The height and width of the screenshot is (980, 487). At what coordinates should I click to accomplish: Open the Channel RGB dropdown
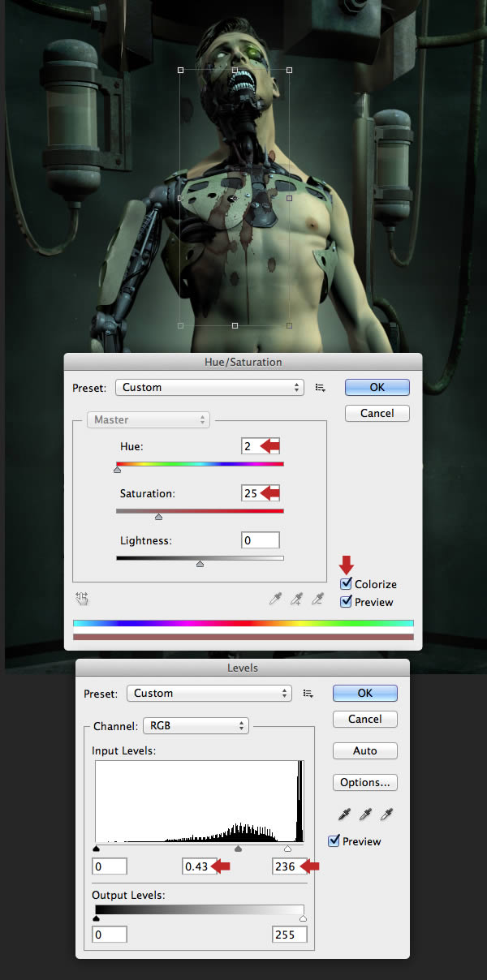pos(196,726)
